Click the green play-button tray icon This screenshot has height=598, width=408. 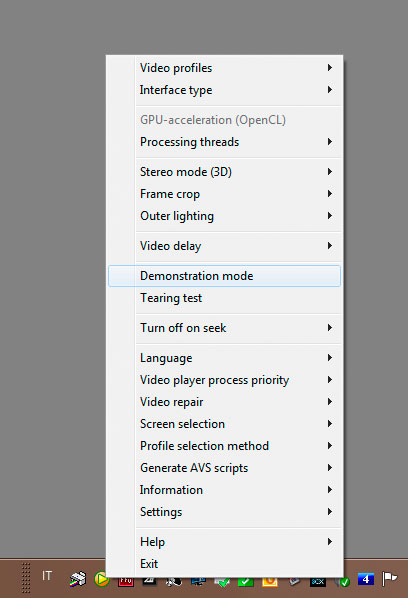coord(100,579)
